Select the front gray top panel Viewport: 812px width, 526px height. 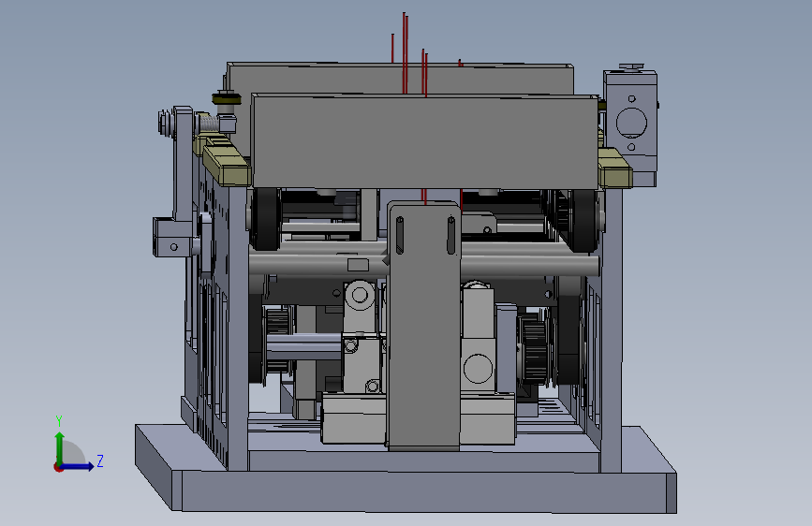point(424,140)
